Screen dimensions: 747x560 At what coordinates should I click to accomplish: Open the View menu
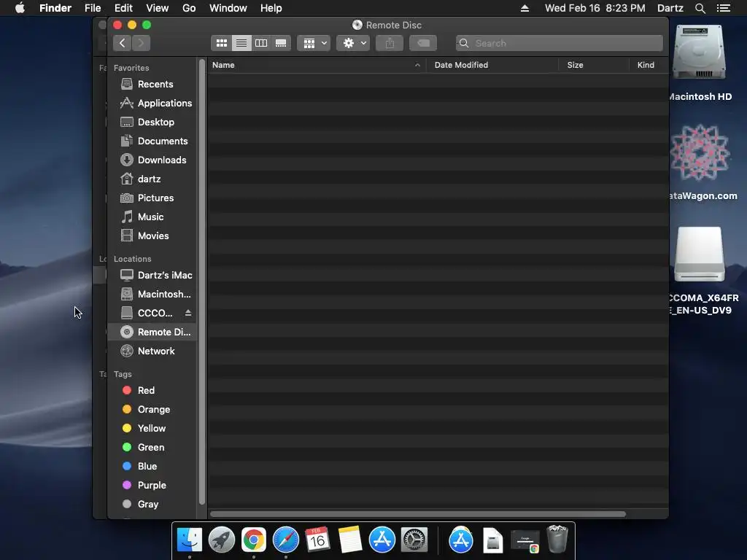(x=158, y=8)
